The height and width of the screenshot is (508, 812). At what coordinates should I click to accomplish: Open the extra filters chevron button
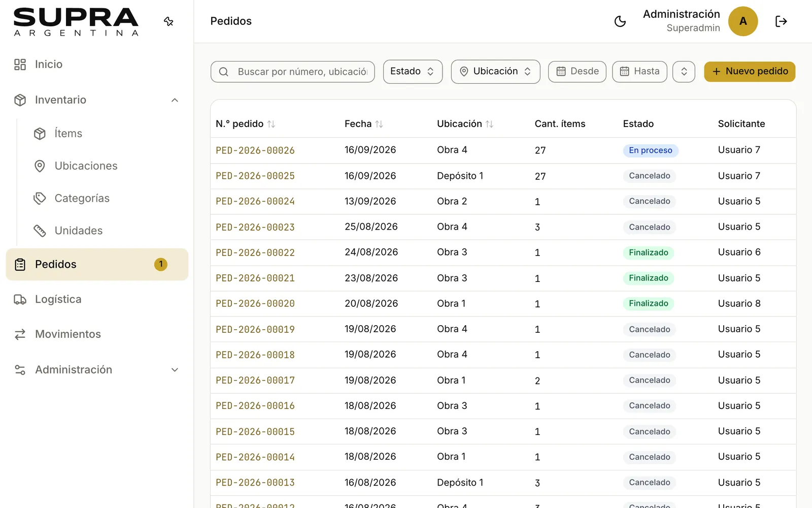pos(684,72)
